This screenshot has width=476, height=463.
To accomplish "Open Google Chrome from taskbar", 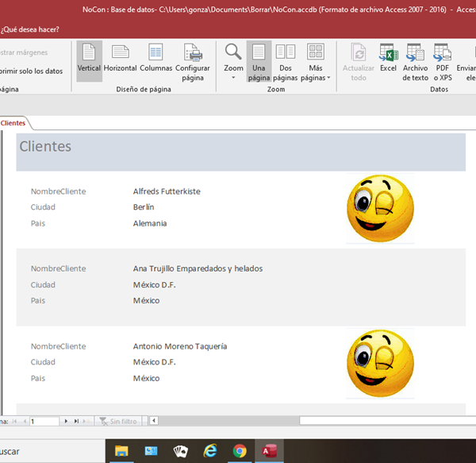I will coord(239,451).
